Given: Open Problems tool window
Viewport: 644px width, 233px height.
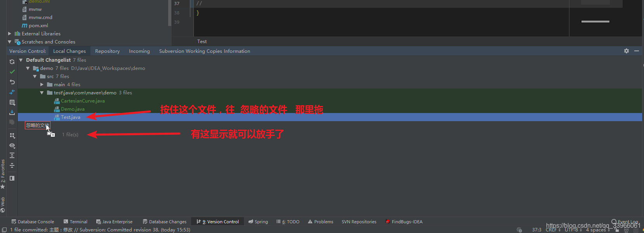Looking at the screenshot, I should coord(320,222).
